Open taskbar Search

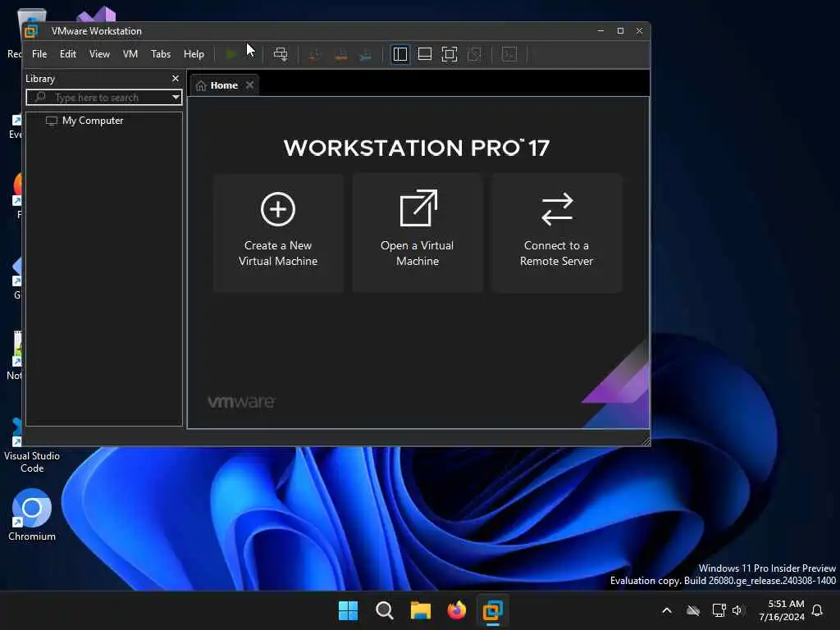pyautogui.click(x=384, y=610)
